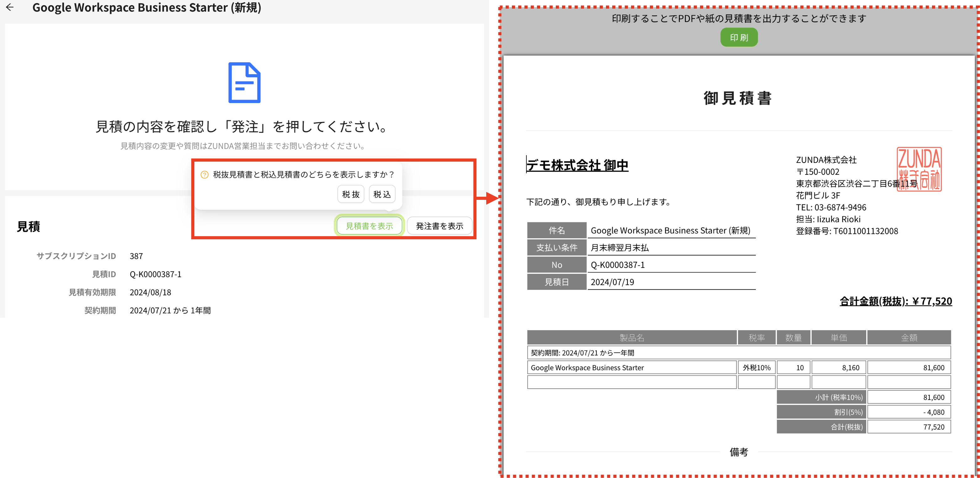Click the orange question mark icon in popup
Image resolution: width=980 pixels, height=478 pixels.
[x=204, y=175]
